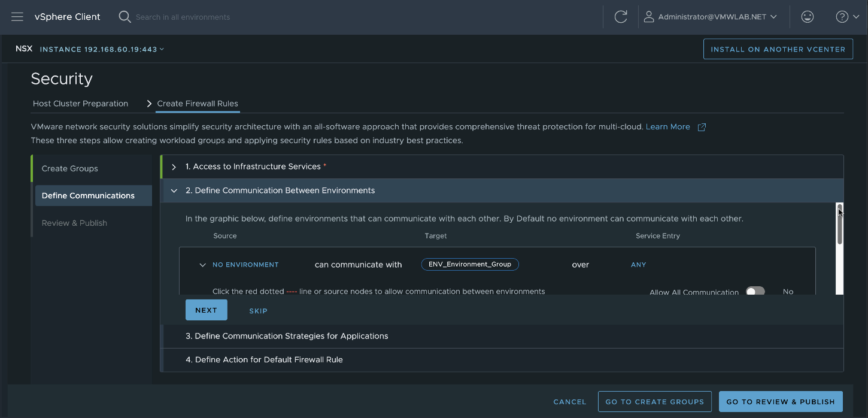Open the help question mark icon
The height and width of the screenshot is (418, 868).
[842, 17]
